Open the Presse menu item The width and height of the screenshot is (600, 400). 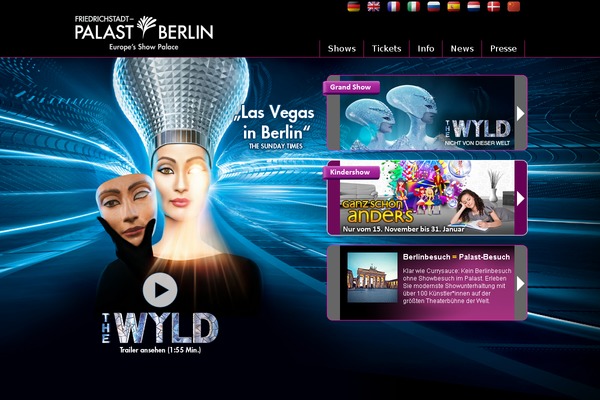click(503, 49)
